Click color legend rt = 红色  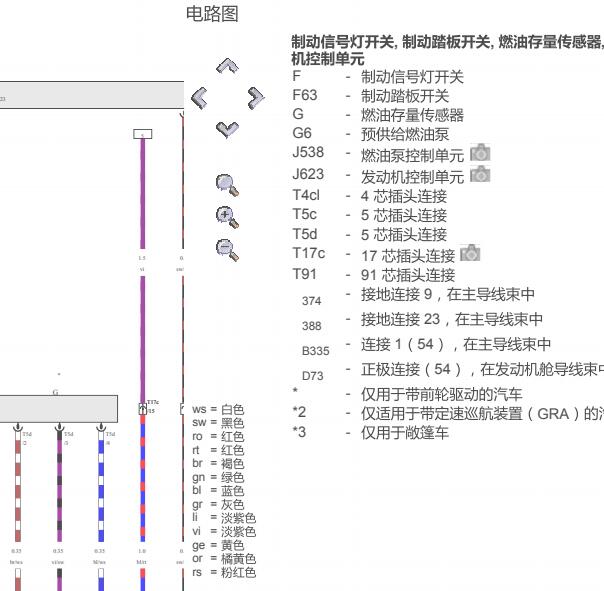point(218,450)
